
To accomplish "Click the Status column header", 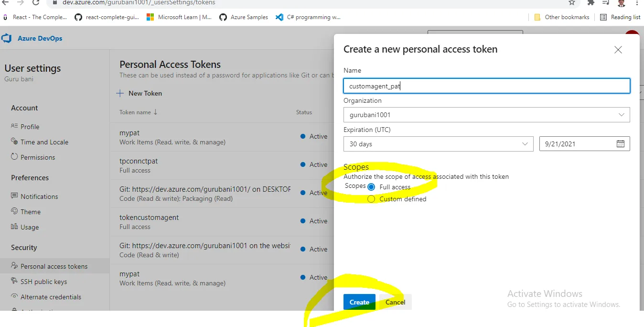I will click(304, 112).
